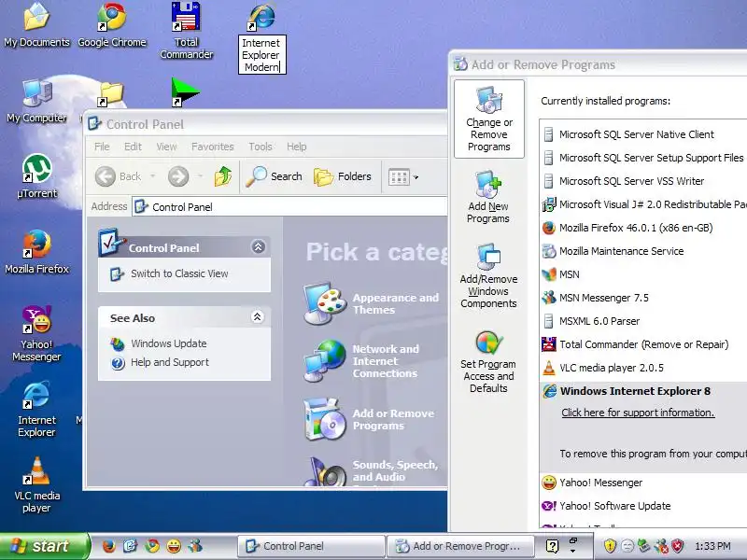
Task: Open Help and Support link
Action: [170, 362]
